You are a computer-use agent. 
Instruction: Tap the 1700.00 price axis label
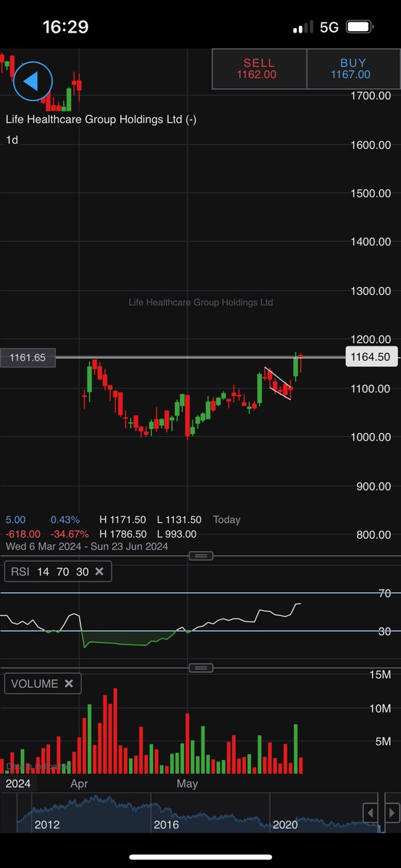(370, 95)
